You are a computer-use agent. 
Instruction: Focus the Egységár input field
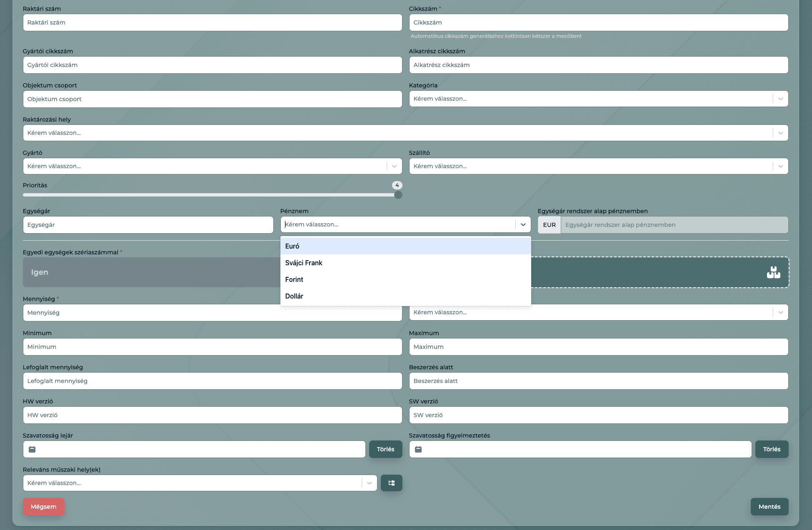click(148, 225)
